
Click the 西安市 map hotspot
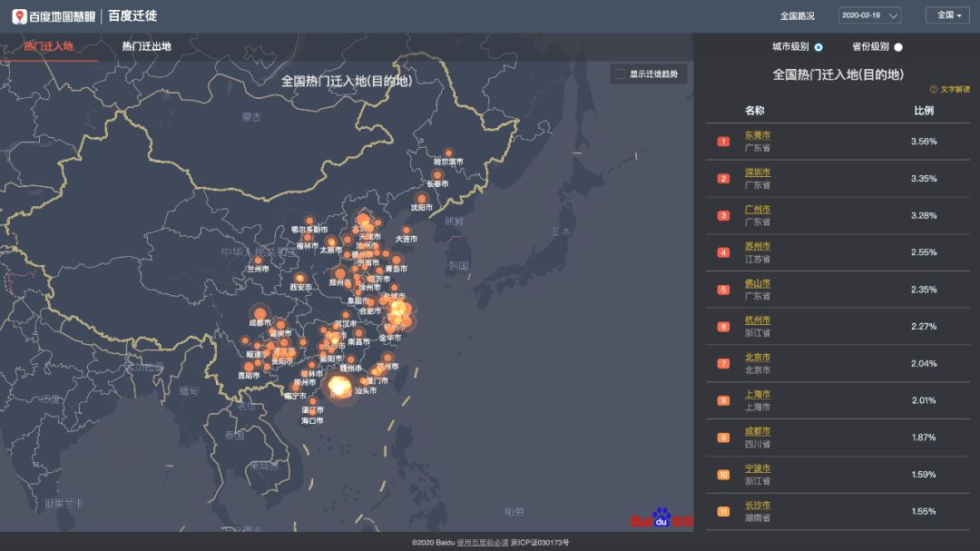[x=300, y=279]
